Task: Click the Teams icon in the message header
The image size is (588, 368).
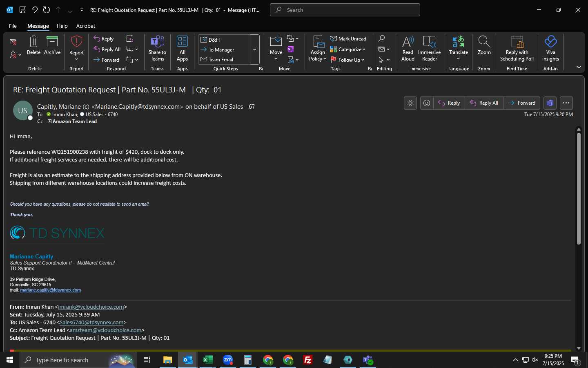Action: coord(550,103)
